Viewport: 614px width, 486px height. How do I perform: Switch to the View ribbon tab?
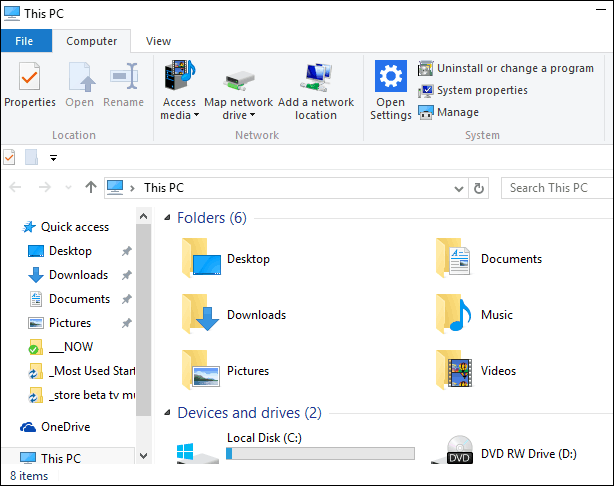[158, 41]
